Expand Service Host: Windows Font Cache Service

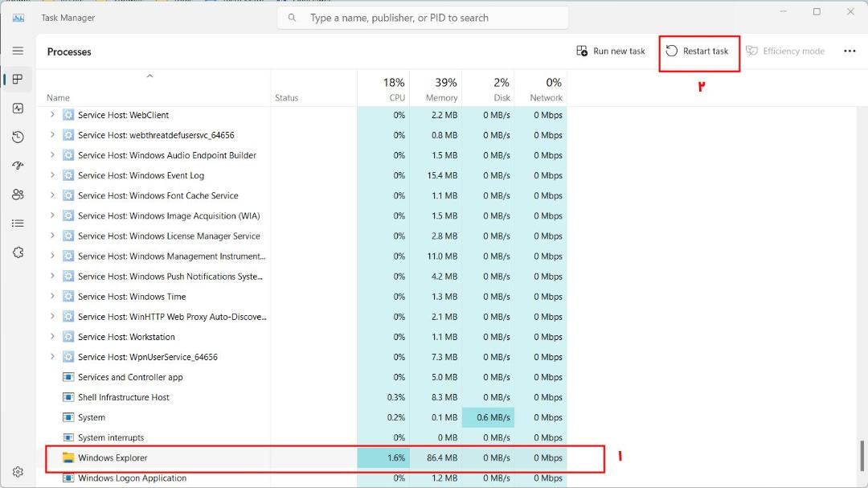pyautogui.click(x=52, y=195)
